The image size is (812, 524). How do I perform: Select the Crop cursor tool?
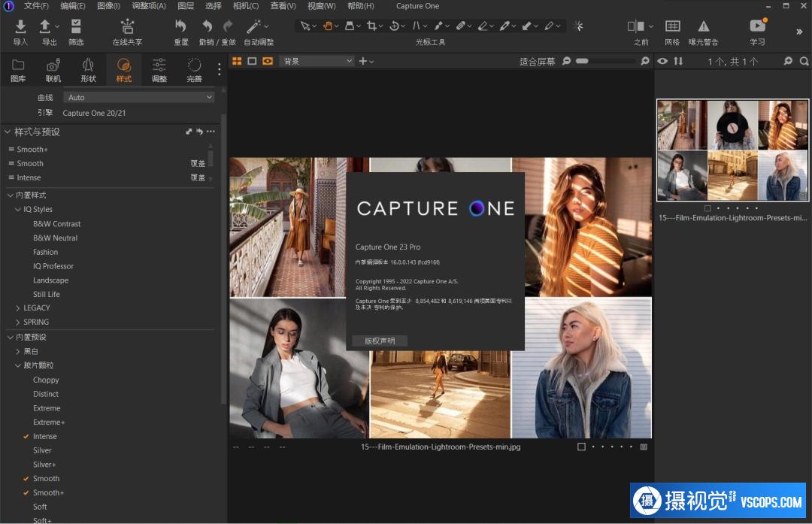click(372, 26)
